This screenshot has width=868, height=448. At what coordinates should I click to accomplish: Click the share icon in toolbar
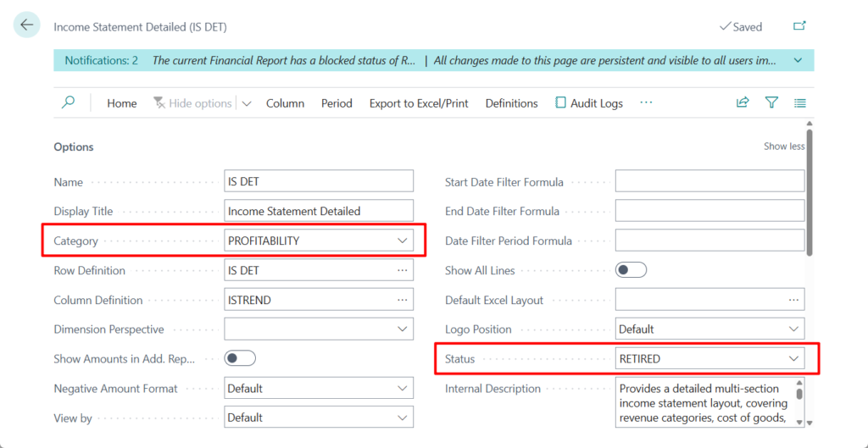[x=743, y=102]
